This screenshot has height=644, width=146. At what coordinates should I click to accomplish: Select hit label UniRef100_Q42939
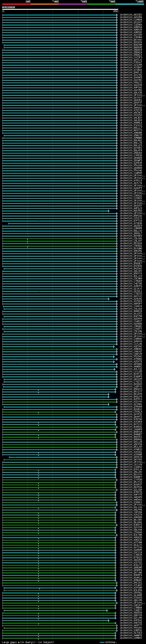pos(131,85)
